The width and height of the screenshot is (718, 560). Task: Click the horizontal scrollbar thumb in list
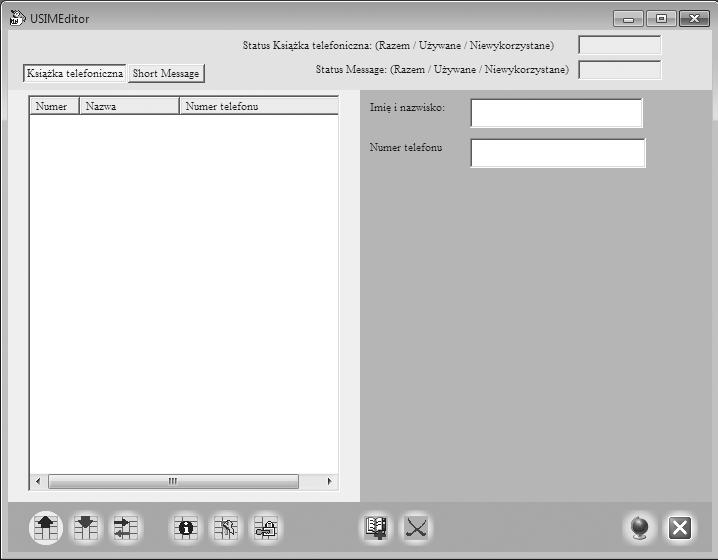[174, 481]
